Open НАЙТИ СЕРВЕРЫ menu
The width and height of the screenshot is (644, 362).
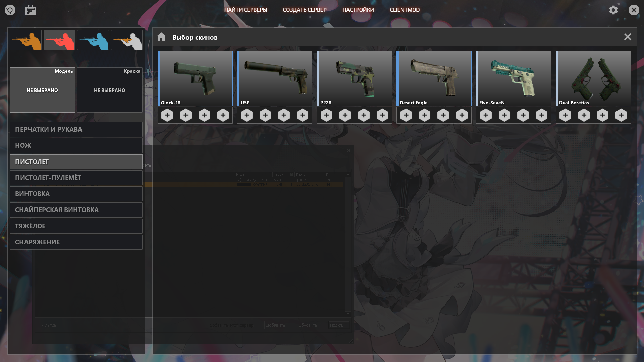(x=246, y=10)
